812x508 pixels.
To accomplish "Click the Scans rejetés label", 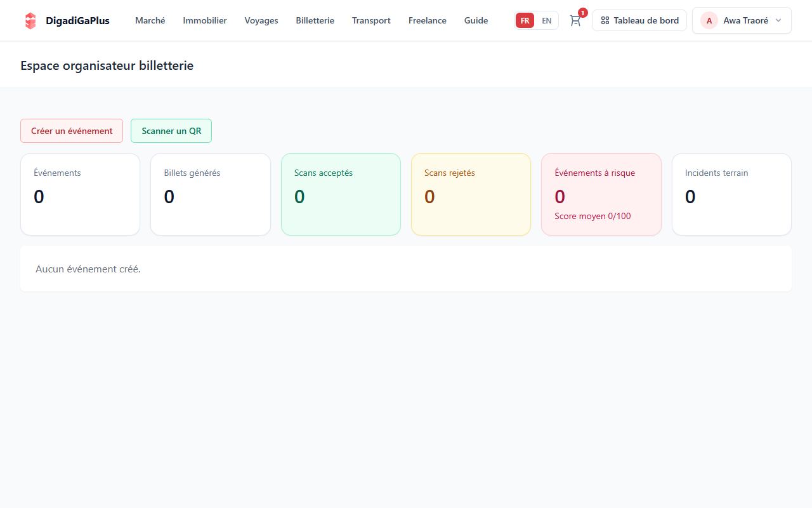I will [x=450, y=173].
